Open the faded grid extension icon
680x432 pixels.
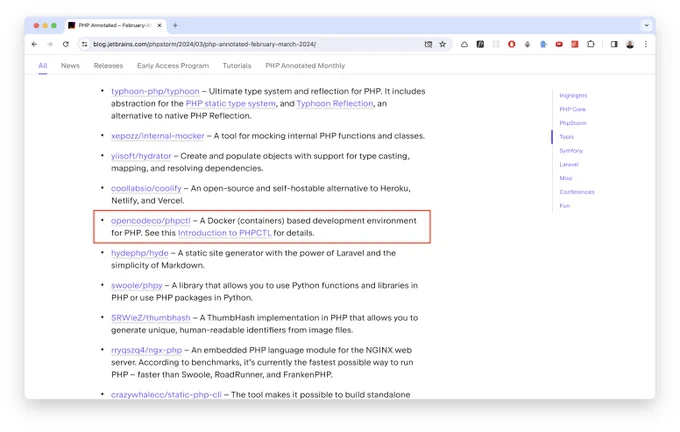(496, 44)
